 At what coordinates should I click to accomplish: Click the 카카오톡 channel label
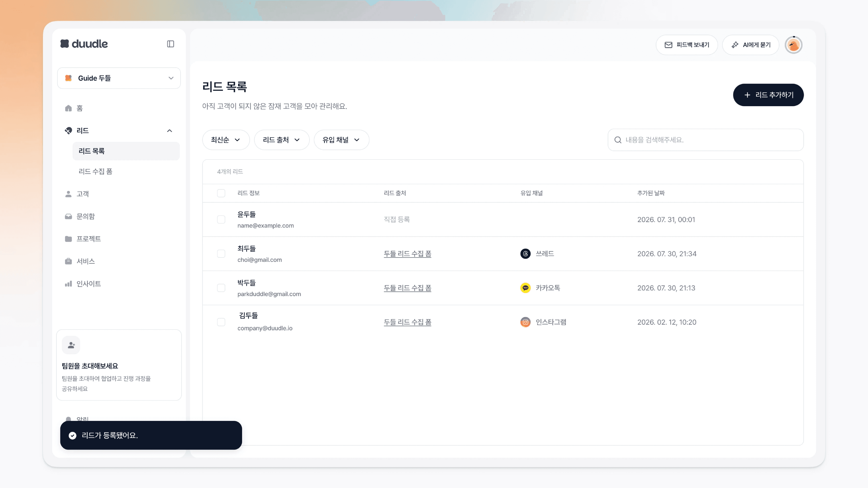pos(547,288)
